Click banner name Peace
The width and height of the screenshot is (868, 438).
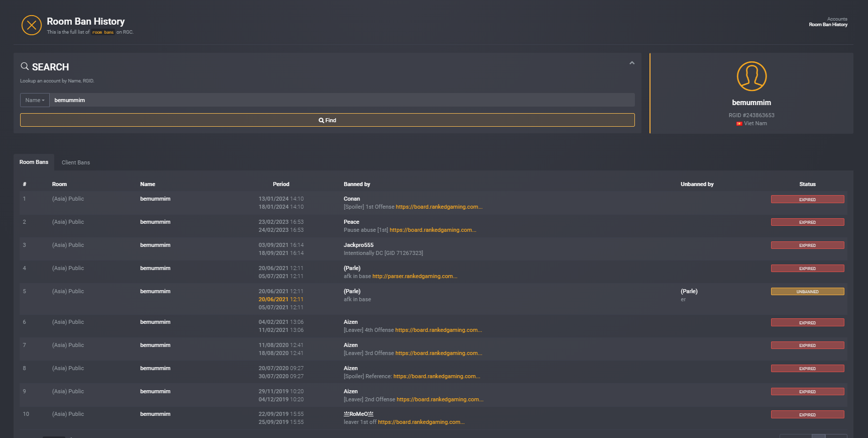[352, 222]
